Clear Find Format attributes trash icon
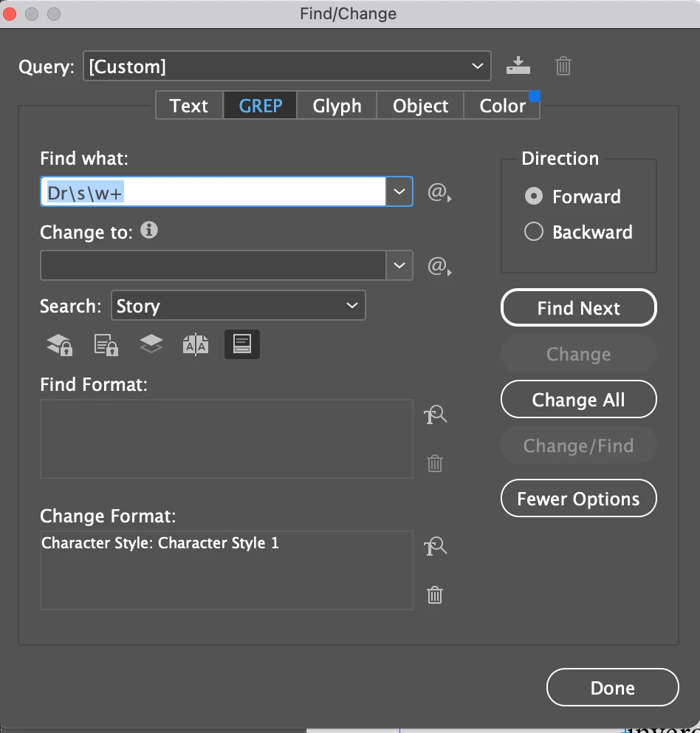The width and height of the screenshot is (700, 733). [435, 464]
